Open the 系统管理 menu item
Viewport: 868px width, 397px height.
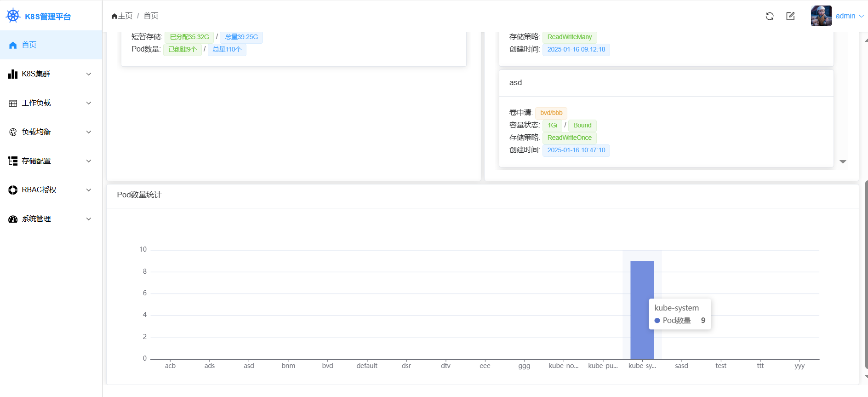pos(36,219)
